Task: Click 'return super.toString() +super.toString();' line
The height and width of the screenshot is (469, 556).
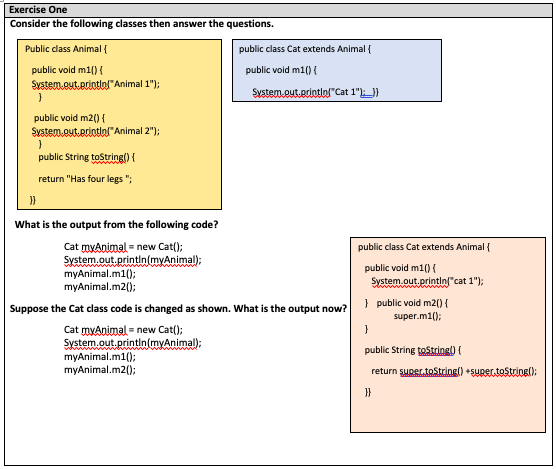Action: coord(454,371)
